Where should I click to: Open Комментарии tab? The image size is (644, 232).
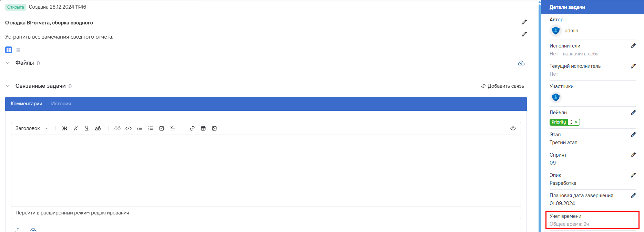[27, 104]
